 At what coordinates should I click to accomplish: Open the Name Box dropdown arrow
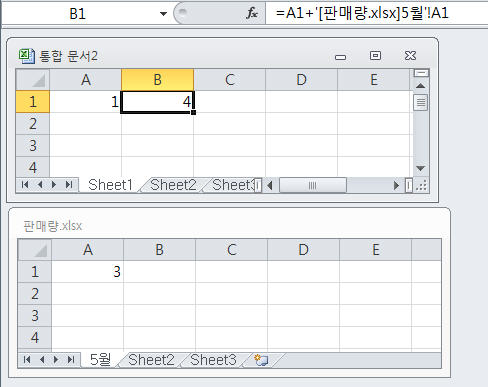tap(163, 14)
